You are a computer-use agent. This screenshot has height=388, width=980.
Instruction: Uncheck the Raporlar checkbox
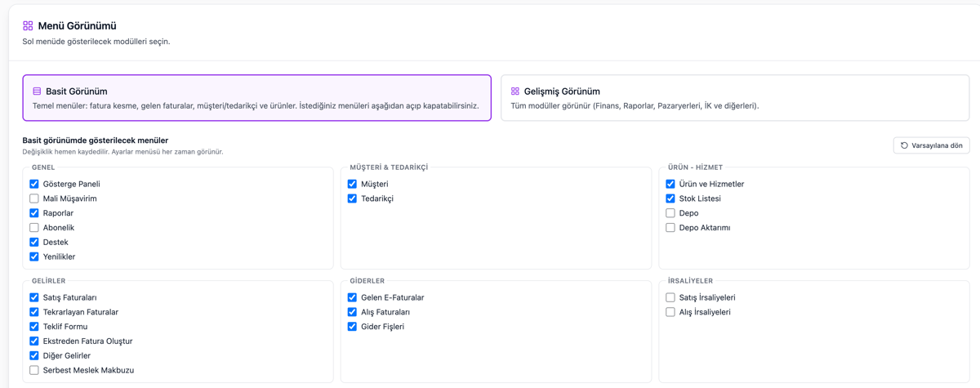[x=34, y=213]
